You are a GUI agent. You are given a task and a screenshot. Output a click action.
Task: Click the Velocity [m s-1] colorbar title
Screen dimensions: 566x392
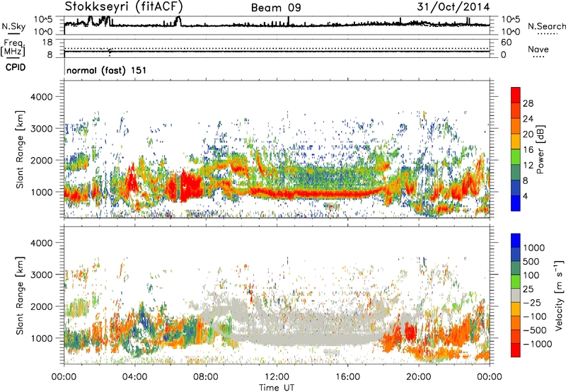point(559,295)
